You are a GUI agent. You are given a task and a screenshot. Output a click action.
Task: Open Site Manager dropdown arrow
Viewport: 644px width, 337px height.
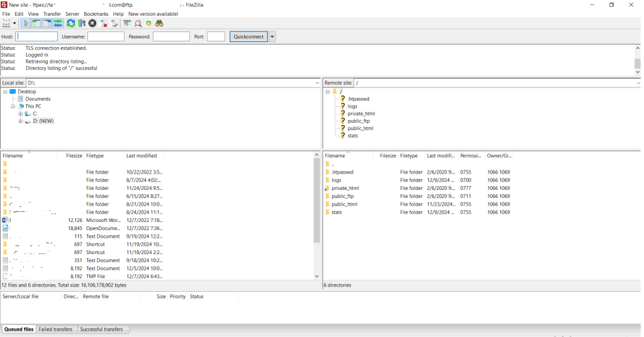[14, 23]
